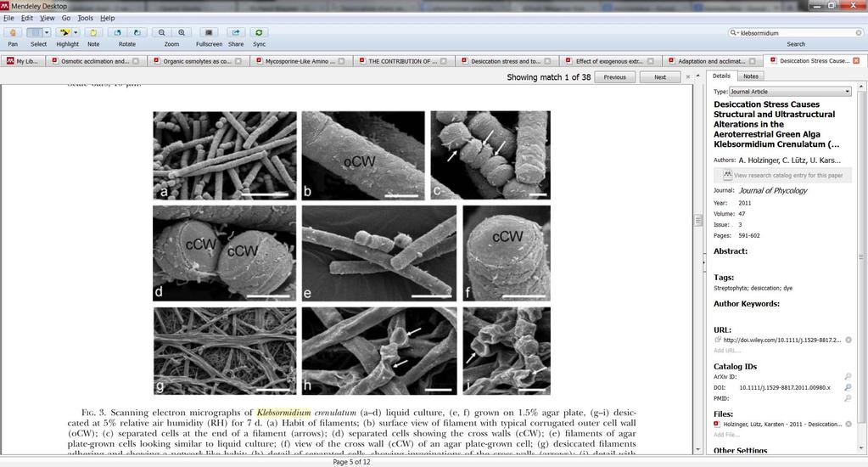The width and height of the screenshot is (868, 467).
Task: Close the active 'Desiccation Stress Cause...' tab
Action: [x=856, y=60]
